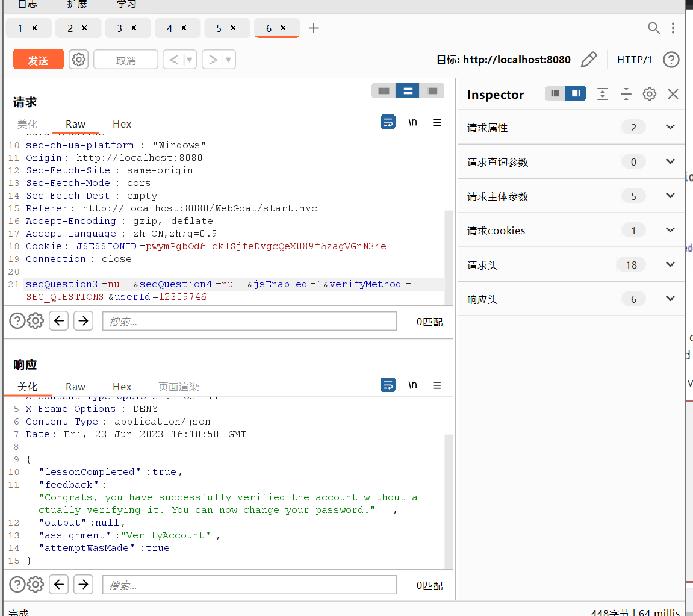Open the 扩展 menu
The width and height of the screenshot is (693, 616).
(x=77, y=4)
